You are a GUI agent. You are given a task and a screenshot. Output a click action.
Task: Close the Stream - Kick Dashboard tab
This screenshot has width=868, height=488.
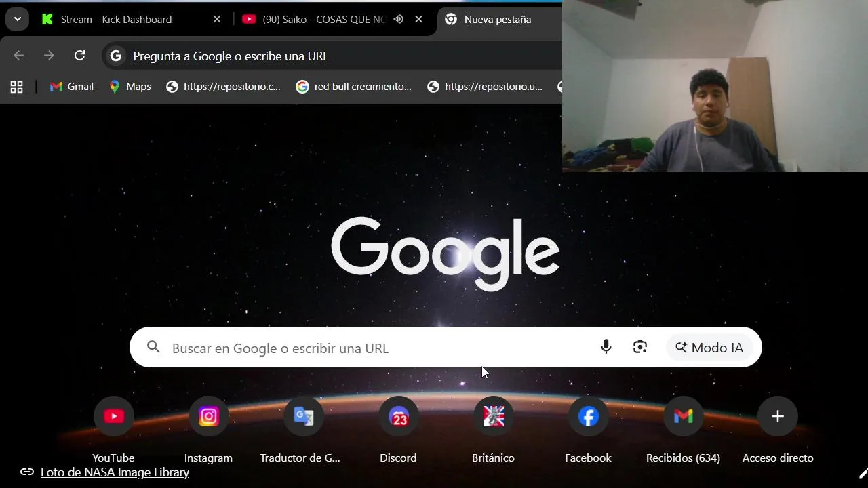pyautogui.click(x=217, y=20)
